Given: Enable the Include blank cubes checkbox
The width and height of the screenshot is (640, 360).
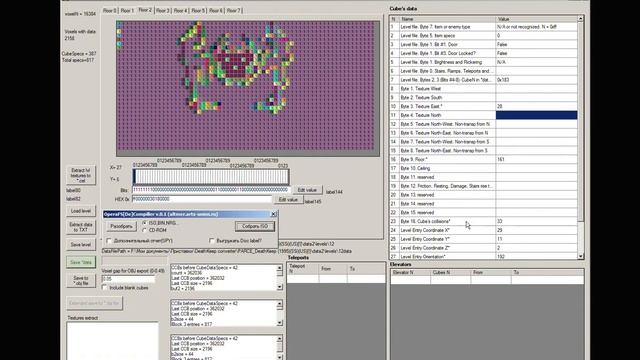Looking at the screenshot, I should point(104,288).
